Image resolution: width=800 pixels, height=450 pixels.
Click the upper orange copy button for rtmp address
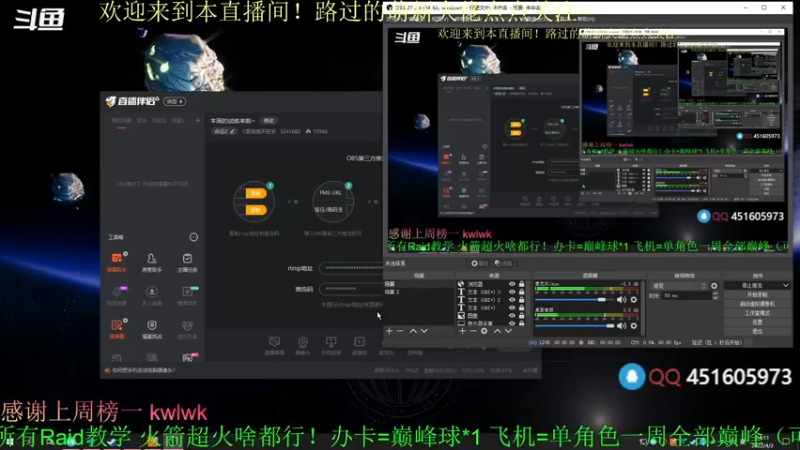tap(256, 193)
